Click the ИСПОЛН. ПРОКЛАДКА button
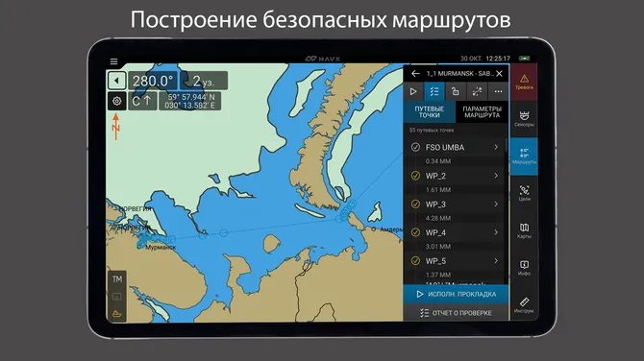The image size is (644, 361). click(x=456, y=294)
